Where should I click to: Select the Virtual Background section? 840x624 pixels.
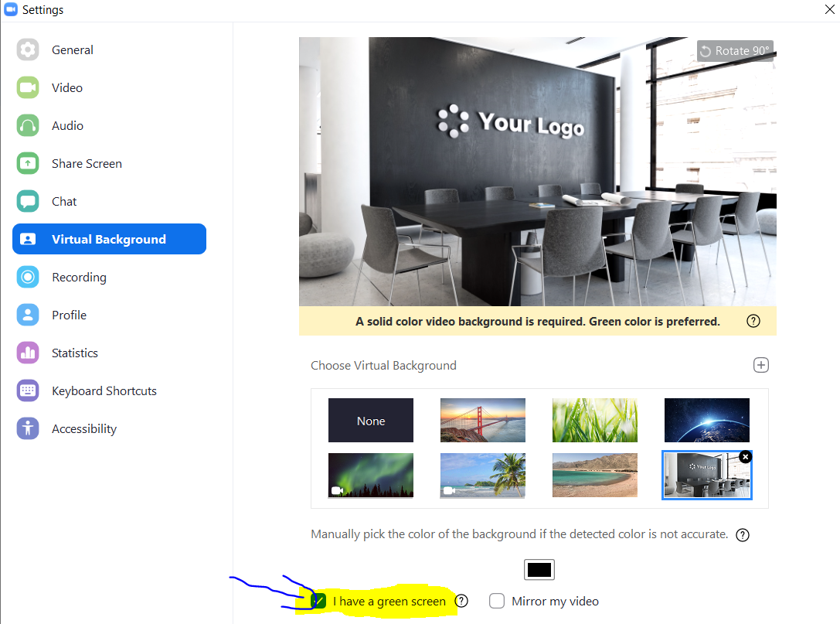pyautogui.click(x=109, y=239)
